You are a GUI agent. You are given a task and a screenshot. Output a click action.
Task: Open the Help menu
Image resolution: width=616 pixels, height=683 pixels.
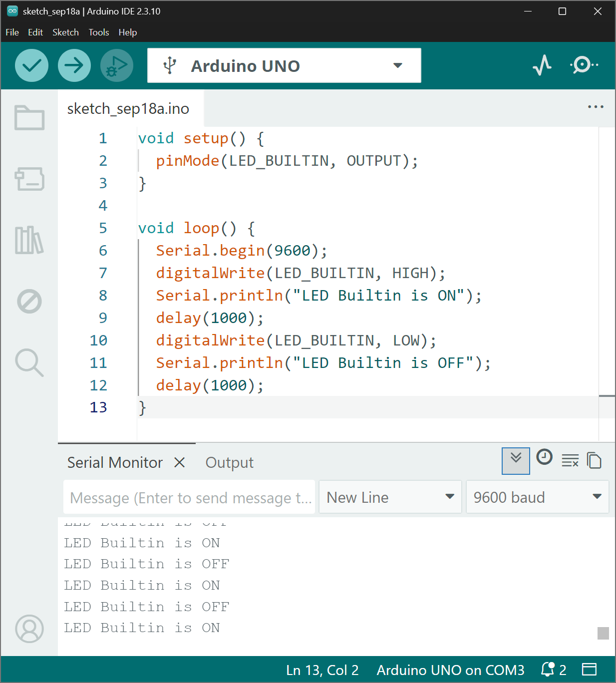[128, 32]
